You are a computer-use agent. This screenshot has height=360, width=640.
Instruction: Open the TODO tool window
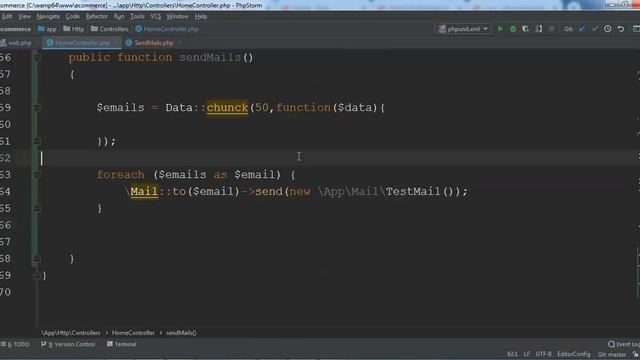15,344
